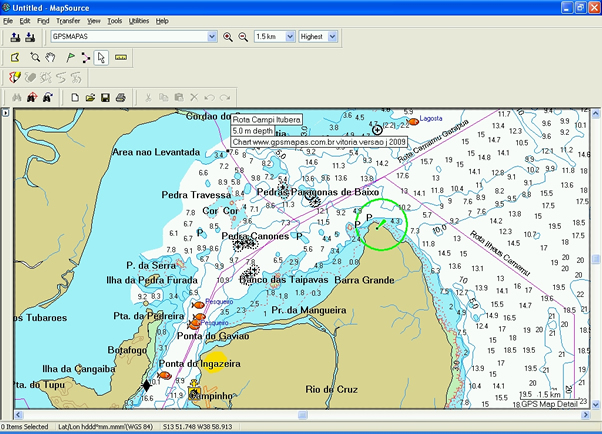Select the Map tool in toolbar
602x434 pixels.
point(15,57)
